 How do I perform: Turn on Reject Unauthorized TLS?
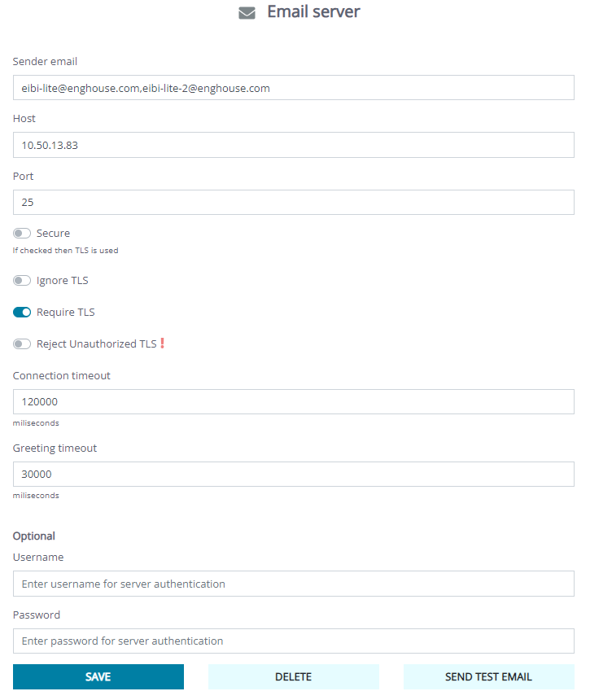coord(22,343)
